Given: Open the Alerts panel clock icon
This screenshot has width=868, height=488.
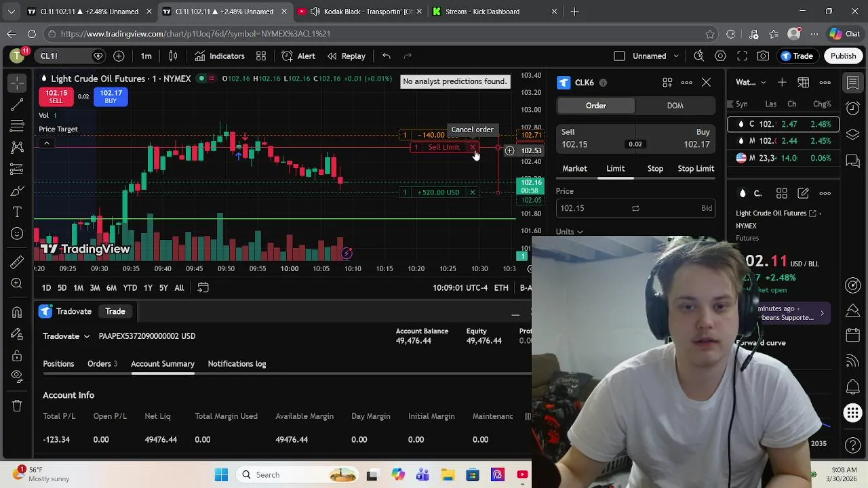Looking at the screenshot, I should click(x=853, y=108).
